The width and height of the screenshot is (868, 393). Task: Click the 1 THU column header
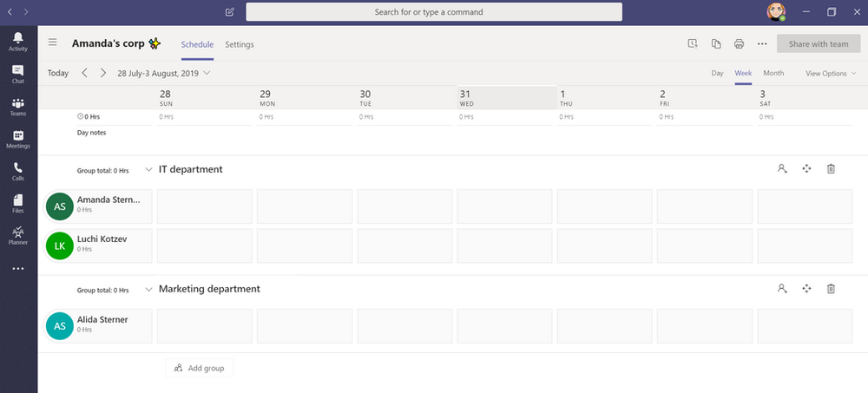pos(605,98)
